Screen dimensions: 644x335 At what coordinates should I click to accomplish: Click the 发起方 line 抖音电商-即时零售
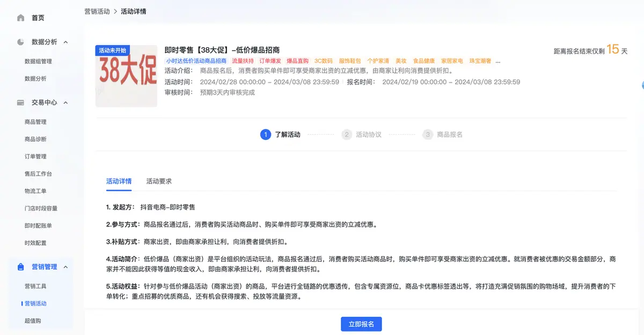point(150,207)
